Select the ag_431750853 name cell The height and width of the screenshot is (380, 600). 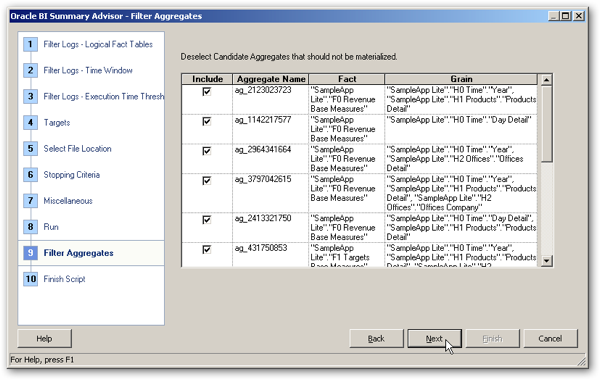pyautogui.click(x=270, y=255)
